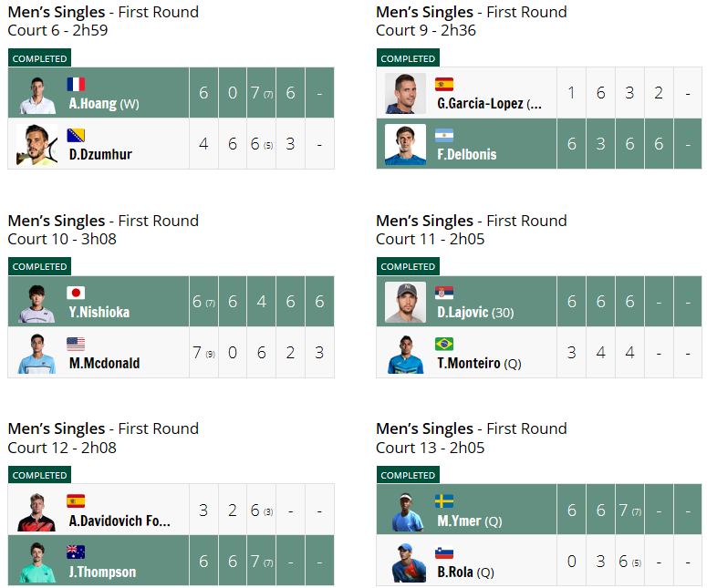Viewport: 707px width, 588px height.
Task: Select J.Thompson player name
Action: [102, 573]
